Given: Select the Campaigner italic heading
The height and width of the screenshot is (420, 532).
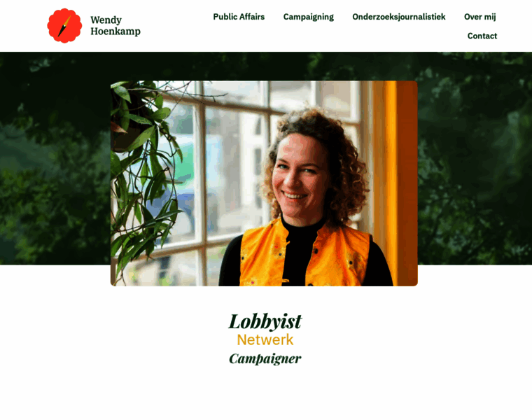Looking at the screenshot, I should [x=265, y=358].
